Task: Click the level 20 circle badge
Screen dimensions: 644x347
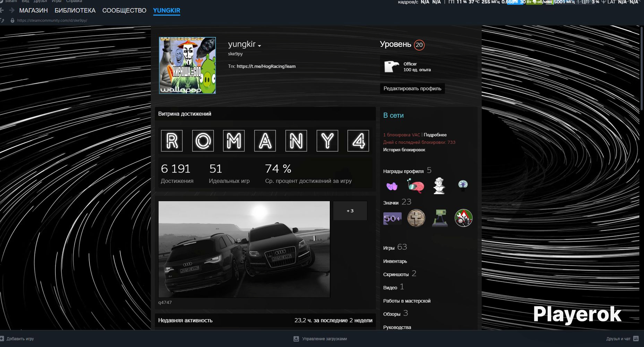Action: (x=419, y=45)
